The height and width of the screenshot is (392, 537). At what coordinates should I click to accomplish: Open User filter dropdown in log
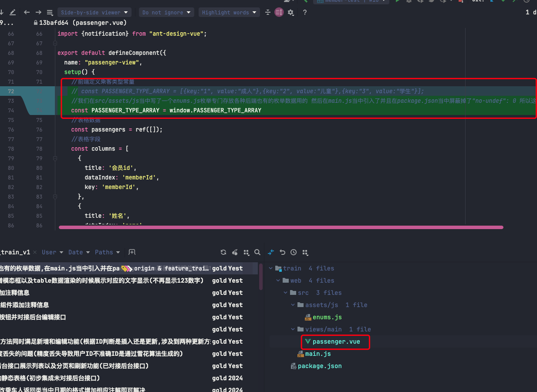click(x=52, y=252)
